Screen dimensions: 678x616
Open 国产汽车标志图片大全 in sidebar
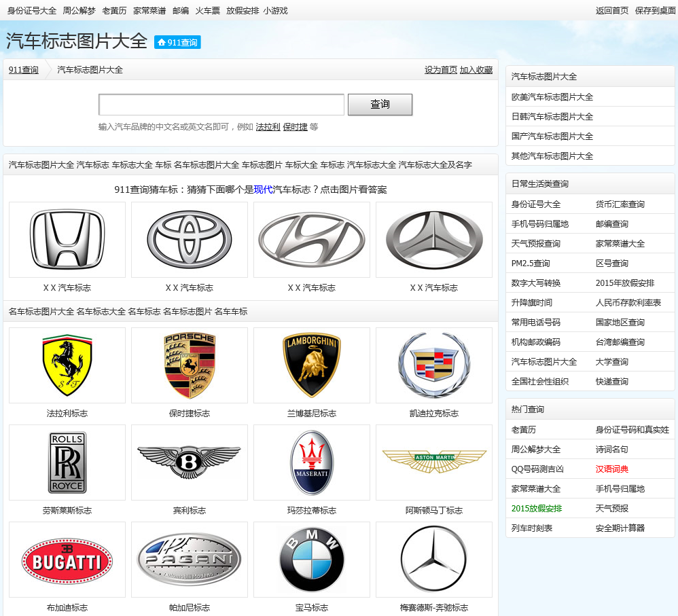[552, 136]
